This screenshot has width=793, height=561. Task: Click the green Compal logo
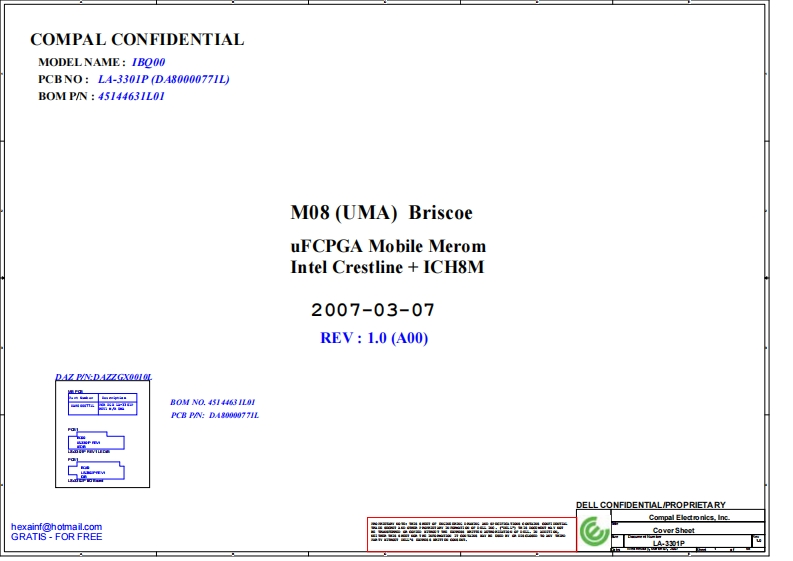click(x=594, y=531)
